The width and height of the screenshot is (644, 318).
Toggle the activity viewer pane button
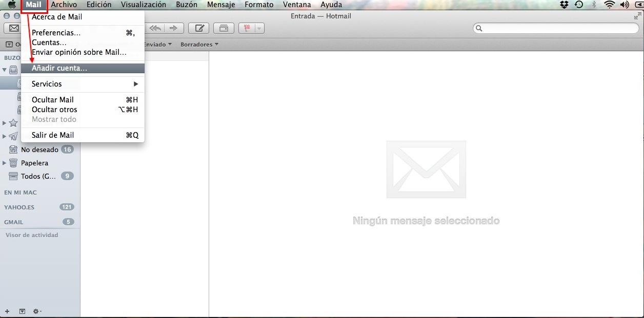click(22, 311)
